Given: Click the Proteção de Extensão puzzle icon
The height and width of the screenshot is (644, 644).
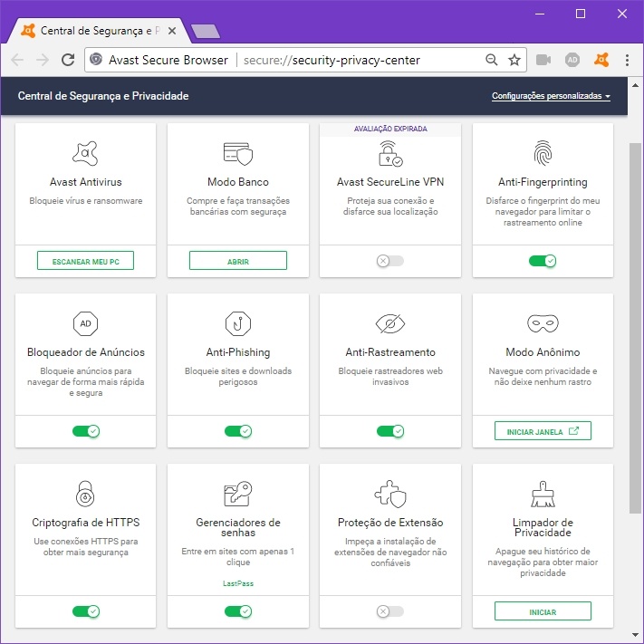Looking at the screenshot, I should 390,494.
